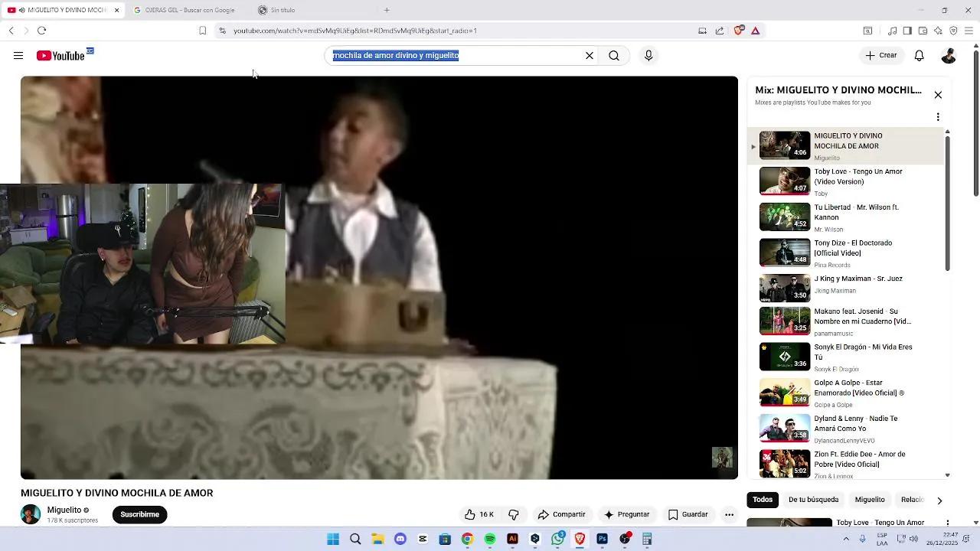Screen dimensions: 980x551
Task: Open Spotify from the taskbar
Action: 490,539
